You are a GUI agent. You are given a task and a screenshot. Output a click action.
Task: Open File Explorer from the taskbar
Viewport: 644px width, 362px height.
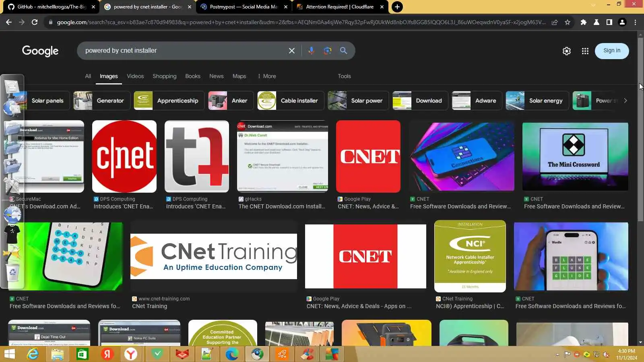(x=57, y=354)
